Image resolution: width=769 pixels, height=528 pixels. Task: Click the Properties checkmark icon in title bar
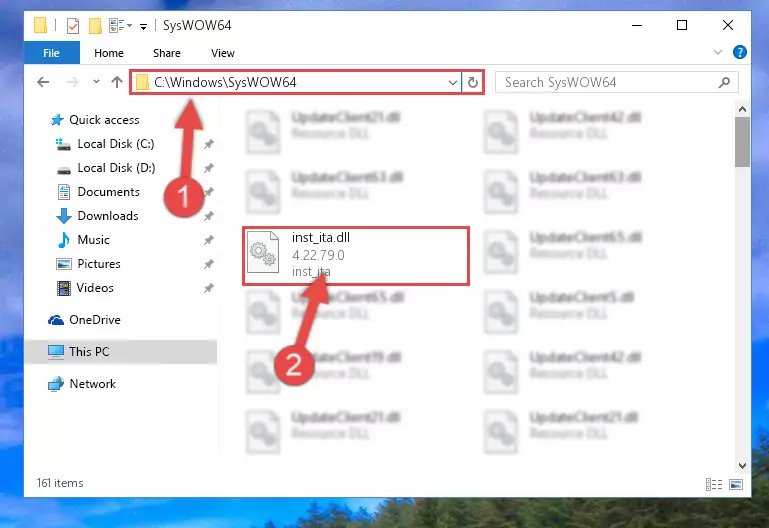(x=73, y=25)
